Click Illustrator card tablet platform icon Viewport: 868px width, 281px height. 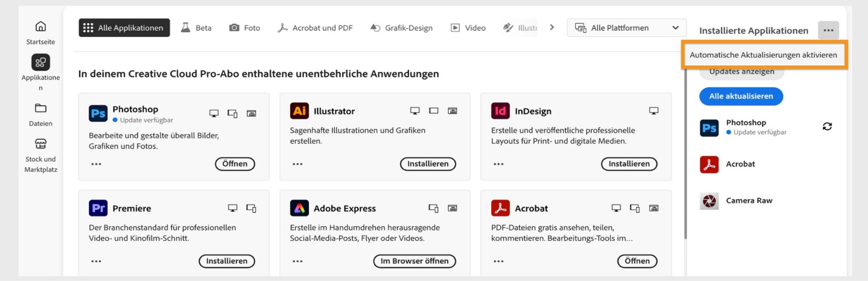tap(434, 111)
